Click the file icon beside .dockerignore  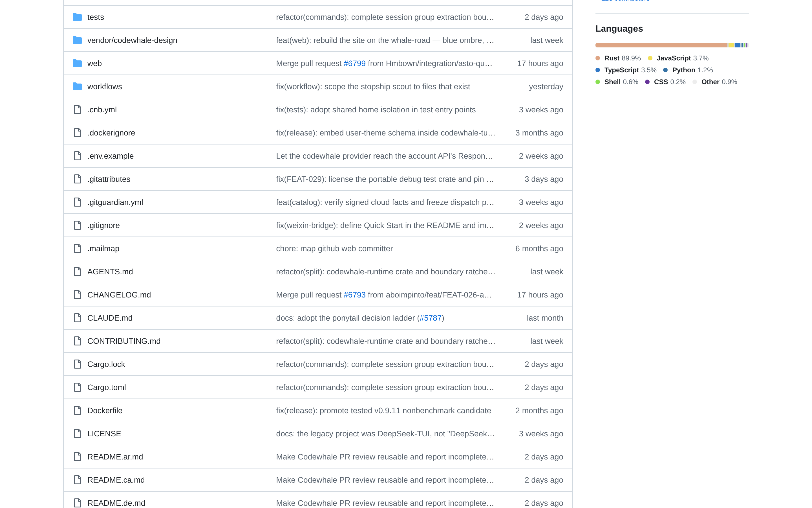[x=78, y=133]
